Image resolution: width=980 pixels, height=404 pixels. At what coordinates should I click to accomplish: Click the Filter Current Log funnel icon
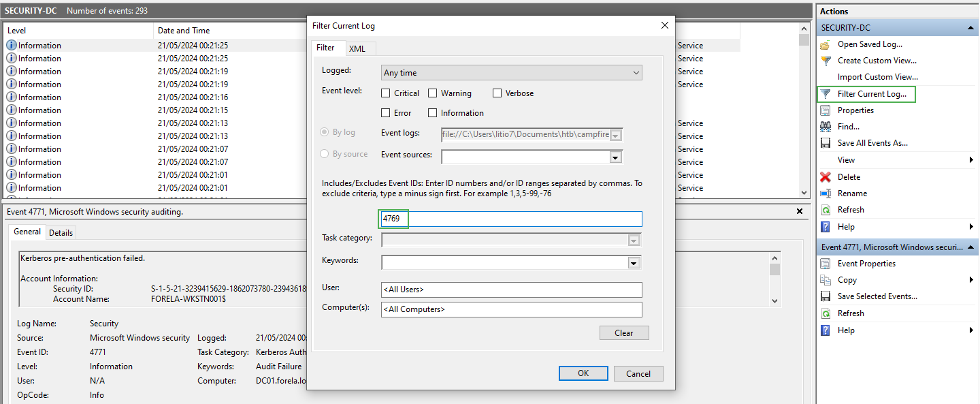[x=826, y=94]
